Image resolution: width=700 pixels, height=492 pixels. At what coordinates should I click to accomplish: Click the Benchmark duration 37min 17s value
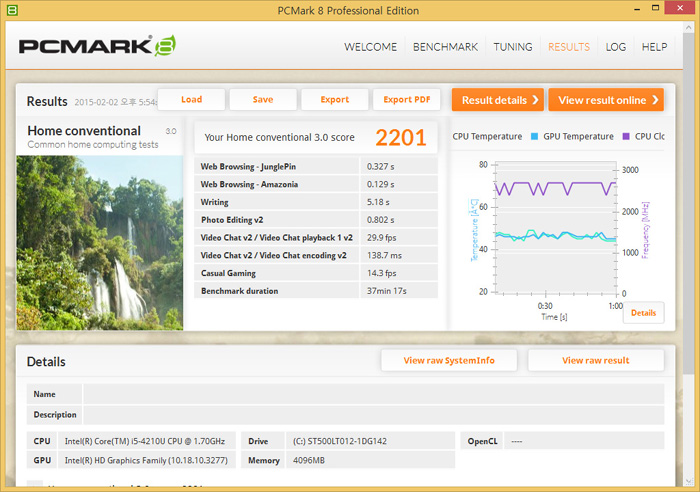[x=387, y=291]
